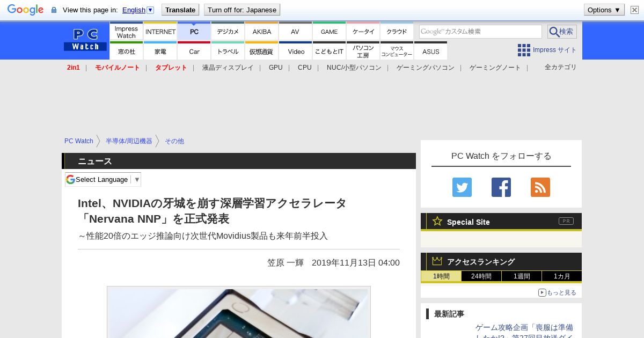Viewport: 644px width, 338px height.
Task: Expand the Select Language dropdown
Action: (x=103, y=179)
